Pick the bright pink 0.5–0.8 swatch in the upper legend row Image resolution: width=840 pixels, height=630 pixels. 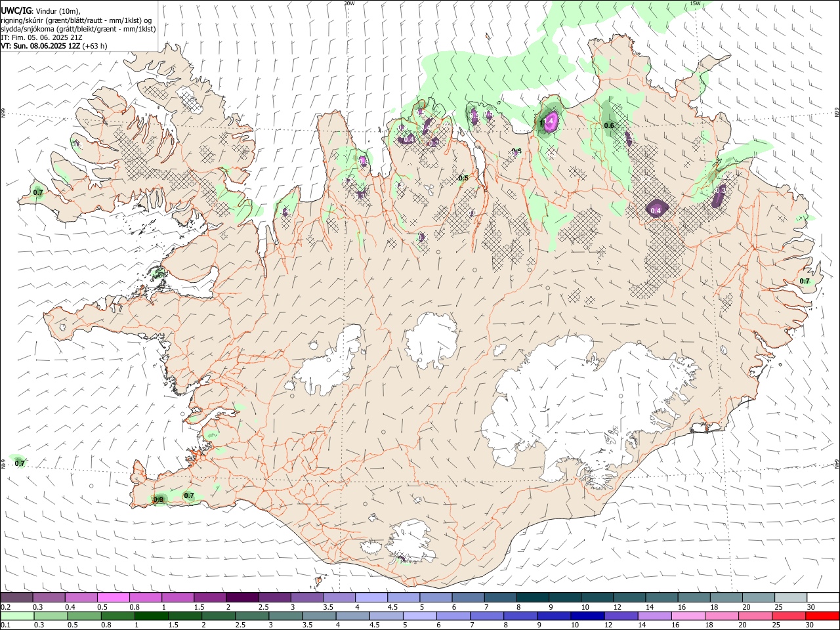point(114,598)
